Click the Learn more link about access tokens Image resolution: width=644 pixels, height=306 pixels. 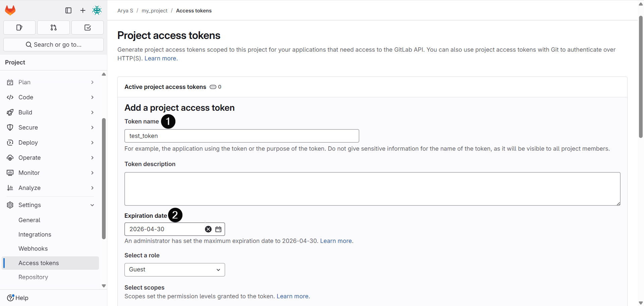click(x=161, y=58)
